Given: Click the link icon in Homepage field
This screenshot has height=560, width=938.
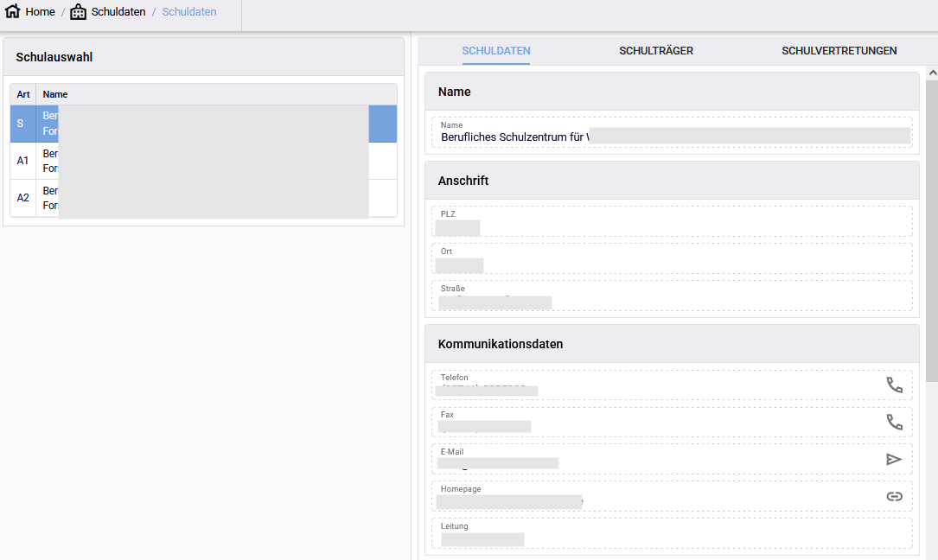Looking at the screenshot, I should [894, 496].
